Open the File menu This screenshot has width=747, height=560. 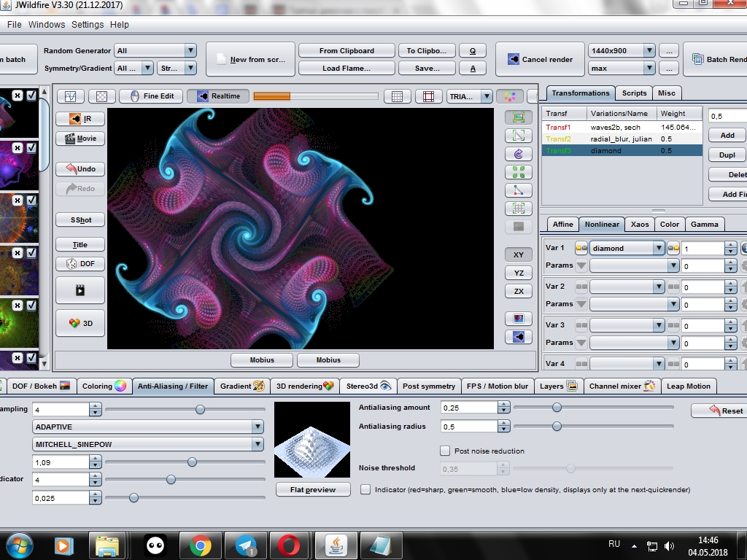pos(15,24)
